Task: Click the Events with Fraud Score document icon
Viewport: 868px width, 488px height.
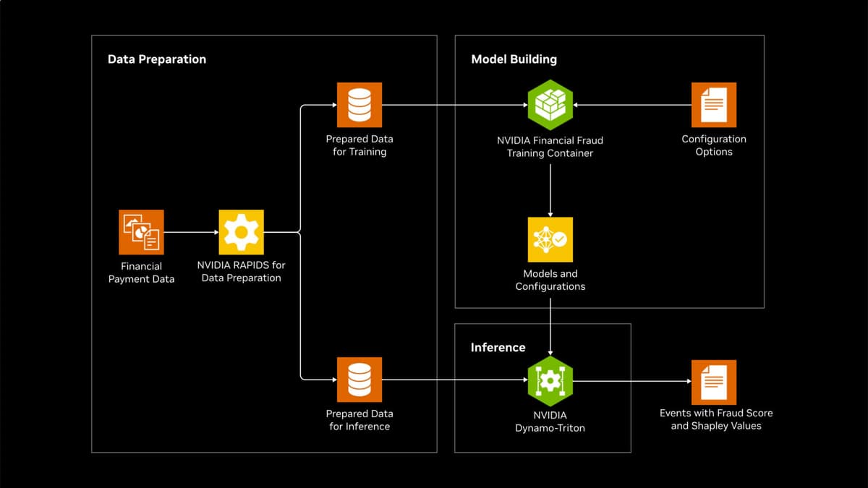Action: [x=713, y=382]
